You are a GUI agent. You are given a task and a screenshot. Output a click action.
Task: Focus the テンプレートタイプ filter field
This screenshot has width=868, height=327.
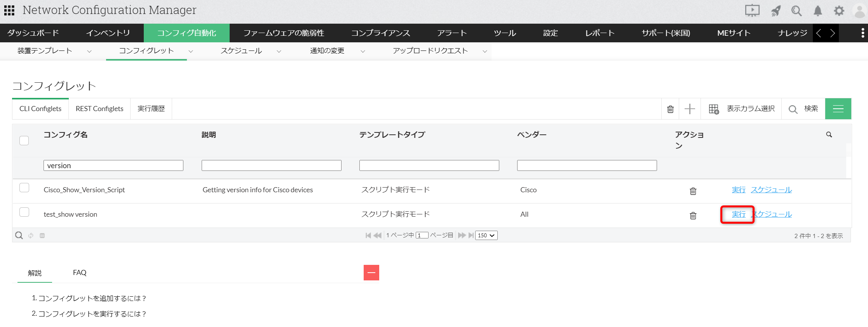429,165
